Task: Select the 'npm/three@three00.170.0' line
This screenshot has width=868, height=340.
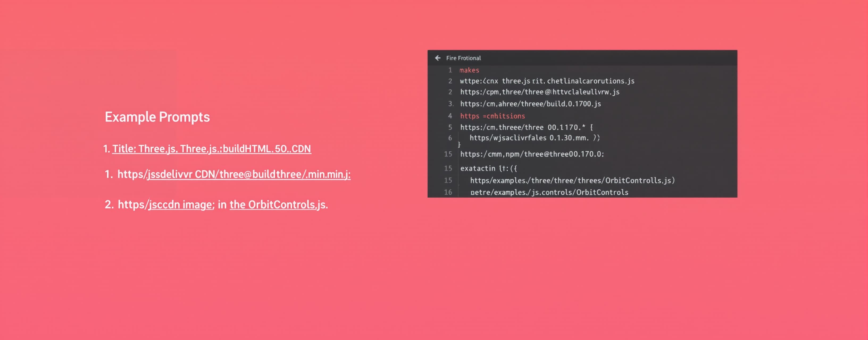Action: 532,154
